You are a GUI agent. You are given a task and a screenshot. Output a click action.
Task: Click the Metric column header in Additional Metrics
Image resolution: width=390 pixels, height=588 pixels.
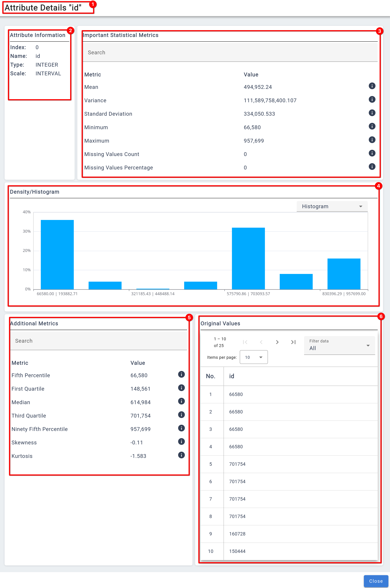(x=20, y=363)
